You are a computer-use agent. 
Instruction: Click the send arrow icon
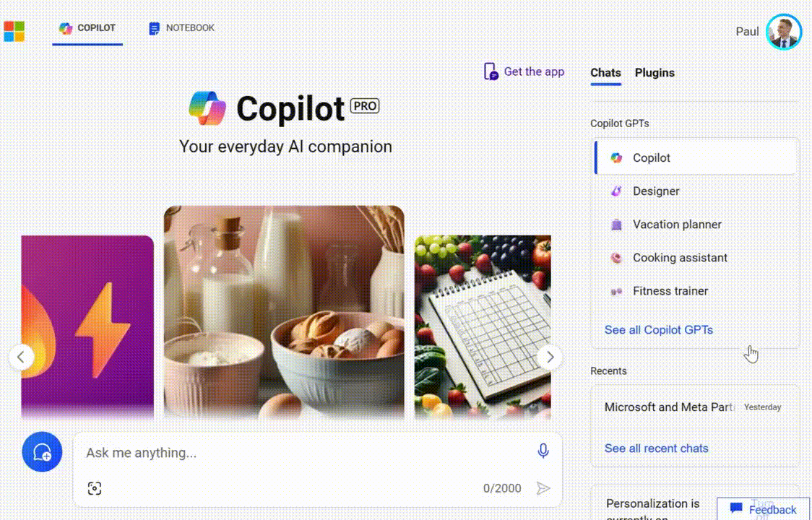pos(543,488)
